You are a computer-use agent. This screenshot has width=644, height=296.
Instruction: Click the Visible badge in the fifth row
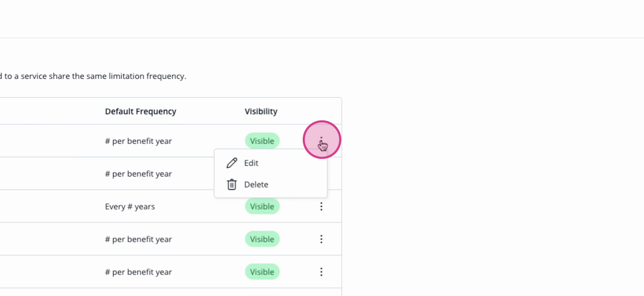point(262,272)
